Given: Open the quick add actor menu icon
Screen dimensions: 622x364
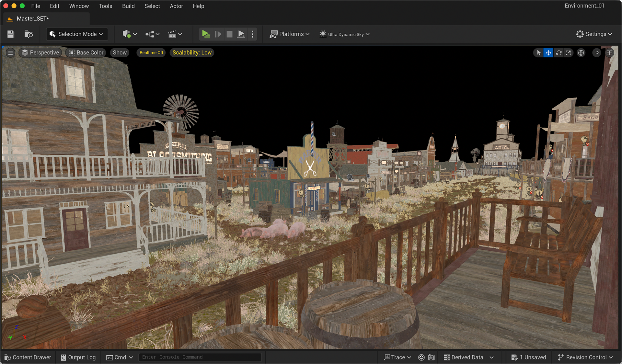Looking at the screenshot, I should (130, 34).
